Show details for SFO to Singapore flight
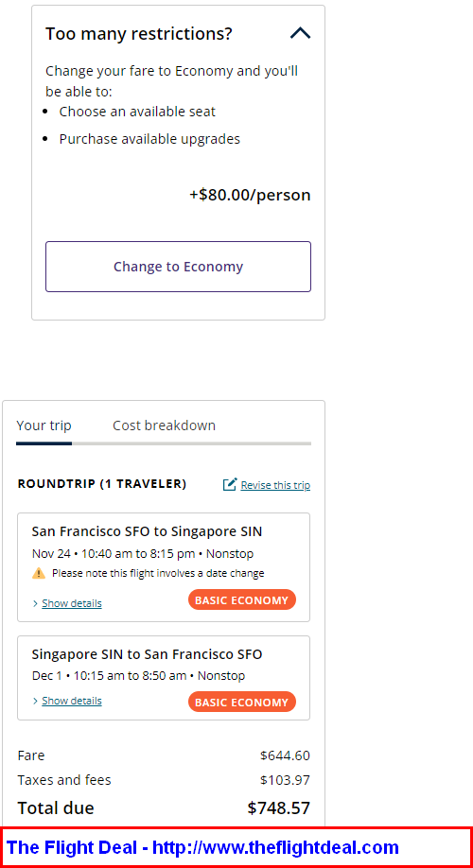473x868 pixels. coord(72,603)
